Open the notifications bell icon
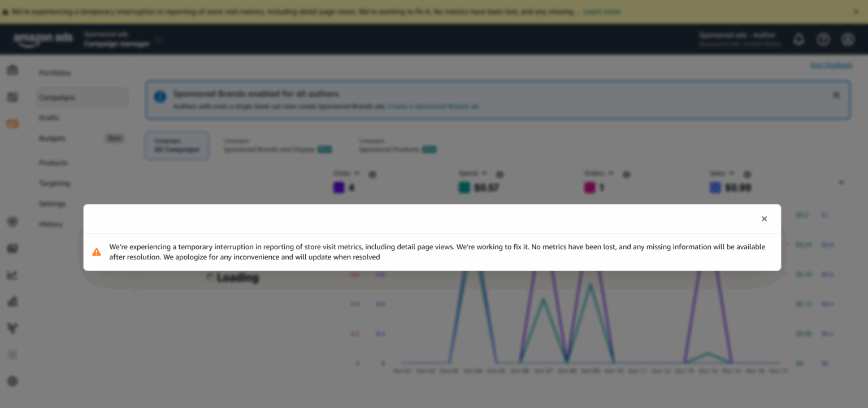Screen dimensions: 868x408 pos(798,39)
